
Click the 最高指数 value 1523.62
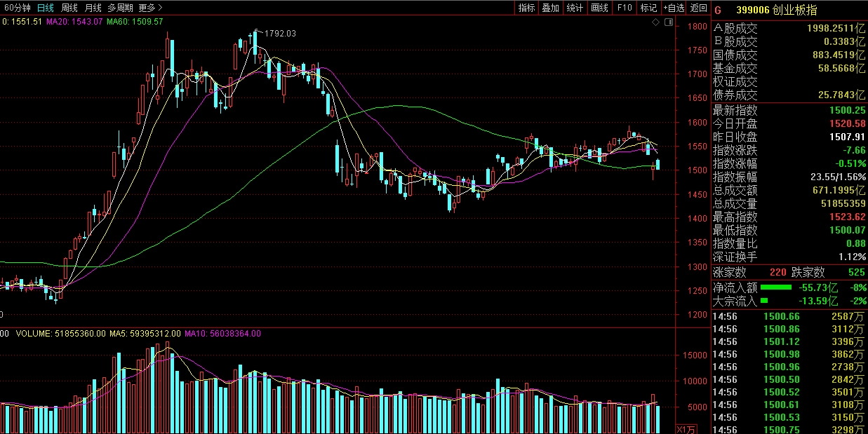click(x=846, y=217)
